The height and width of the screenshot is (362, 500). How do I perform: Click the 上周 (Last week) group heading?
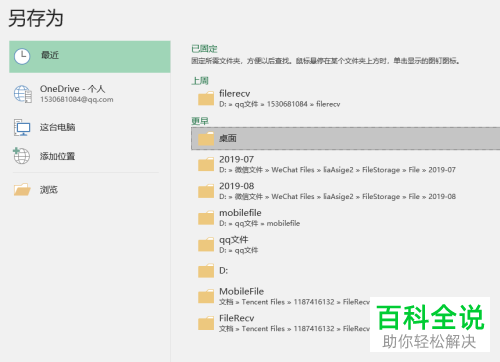click(x=200, y=81)
